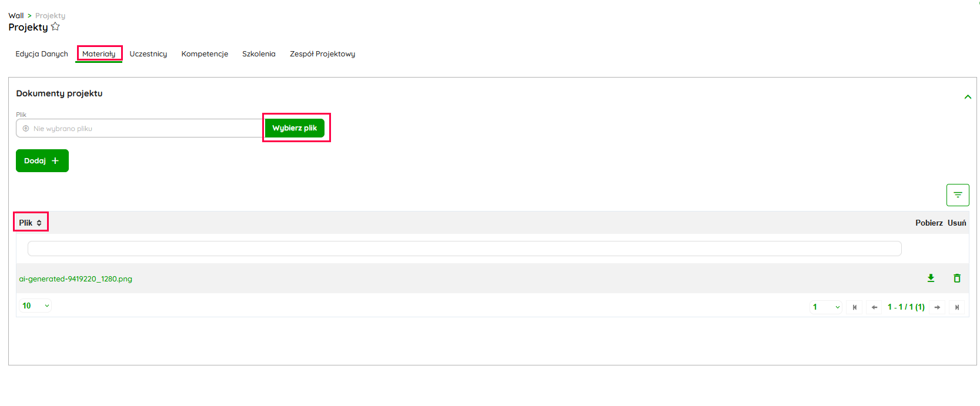Viewport: 980px width, 406px height.
Task: Delete the ai-generated-9419220_1280.png file
Action: tap(956, 279)
